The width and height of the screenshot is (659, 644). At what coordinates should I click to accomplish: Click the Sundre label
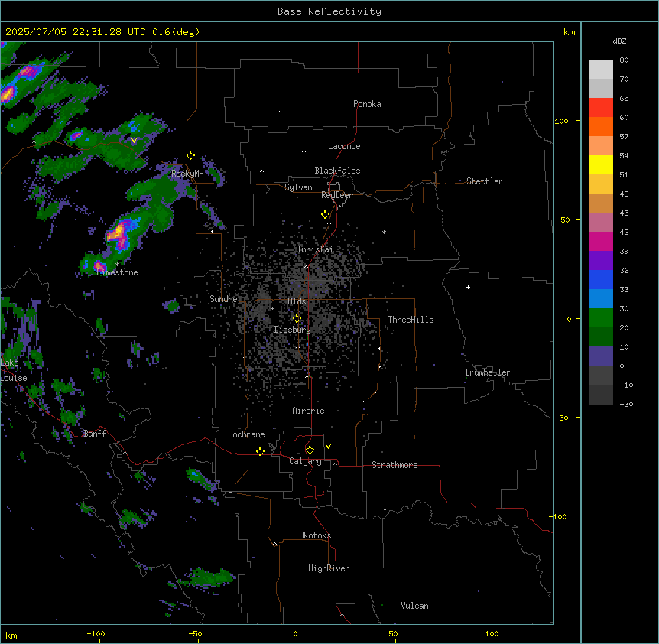pos(223,299)
